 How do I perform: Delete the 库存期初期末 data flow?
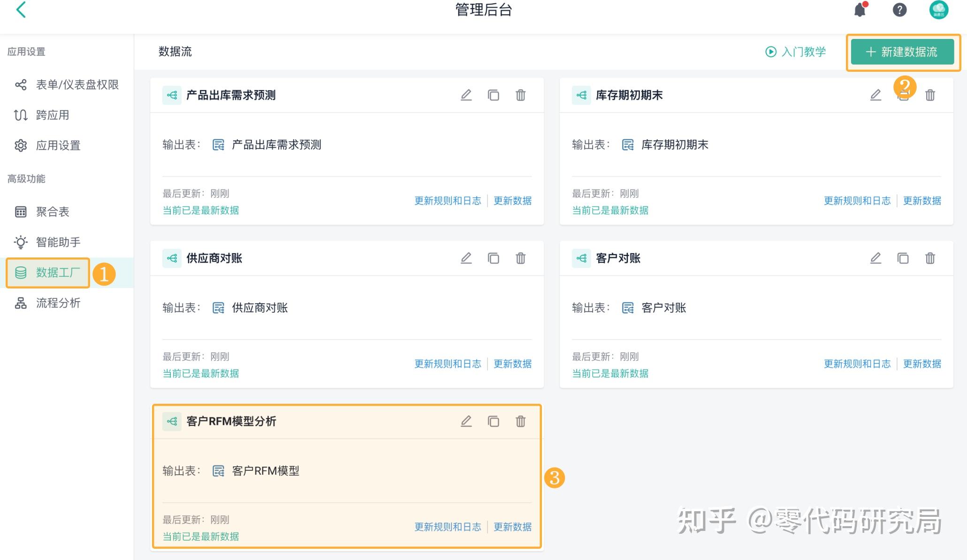click(929, 95)
